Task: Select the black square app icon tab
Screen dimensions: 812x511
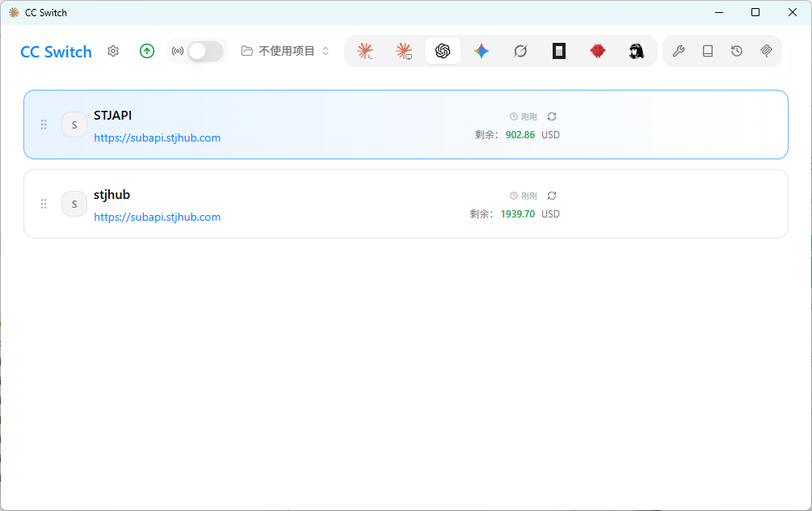Action: [559, 51]
